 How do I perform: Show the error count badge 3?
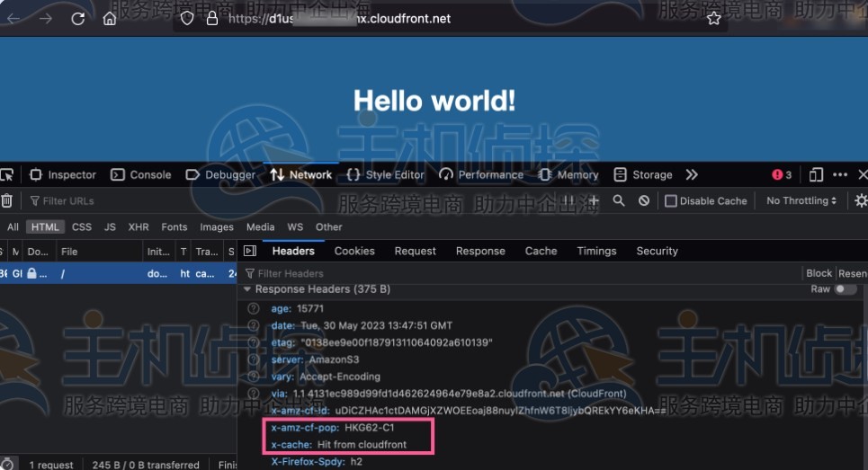(x=782, y=174)
